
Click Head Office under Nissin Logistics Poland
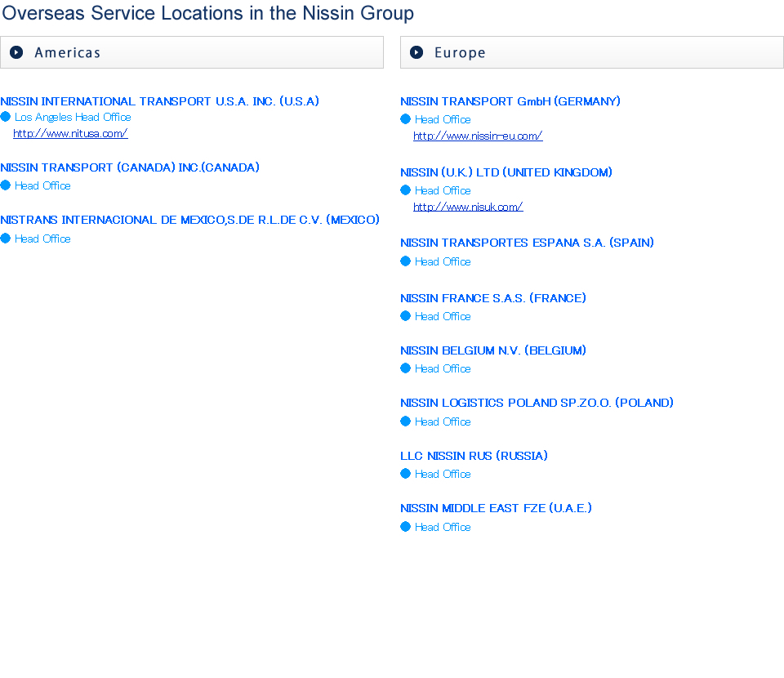[x=443, y=422]
